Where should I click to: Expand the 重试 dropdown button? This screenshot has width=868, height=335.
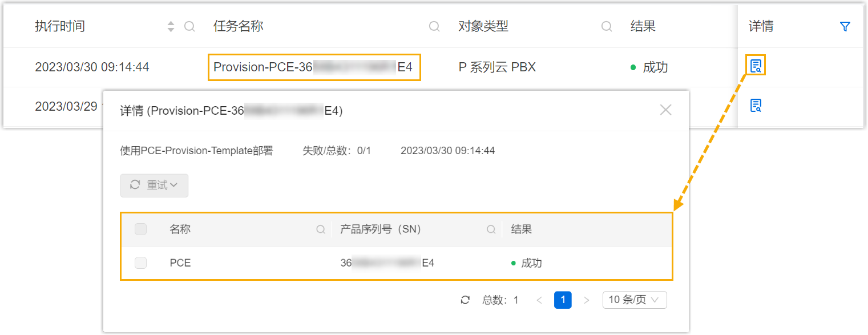[x=154, y=185]
